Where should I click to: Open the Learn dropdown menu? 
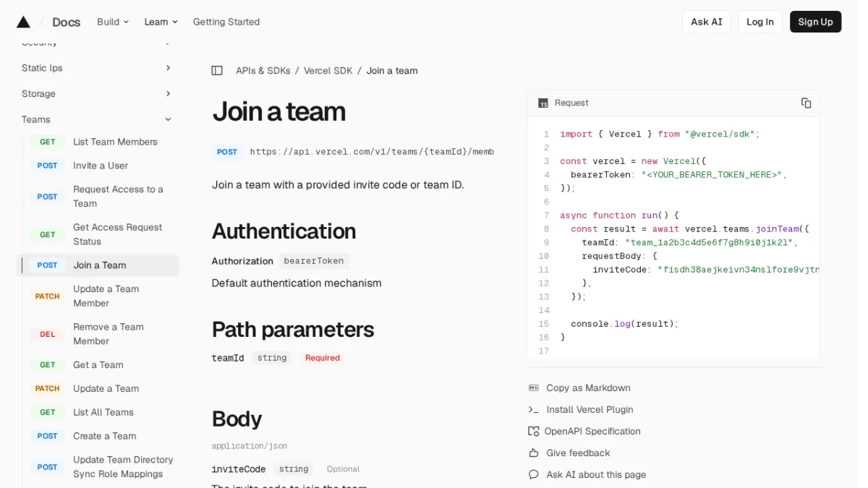[161, 22]
